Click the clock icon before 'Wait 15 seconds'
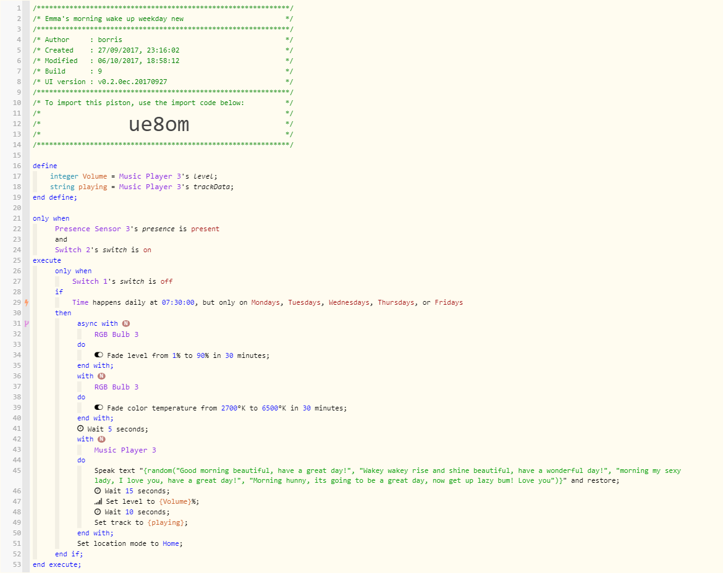The width and height of the screenshot is (728, 578). pyautogui.click(x=98, y=491)
